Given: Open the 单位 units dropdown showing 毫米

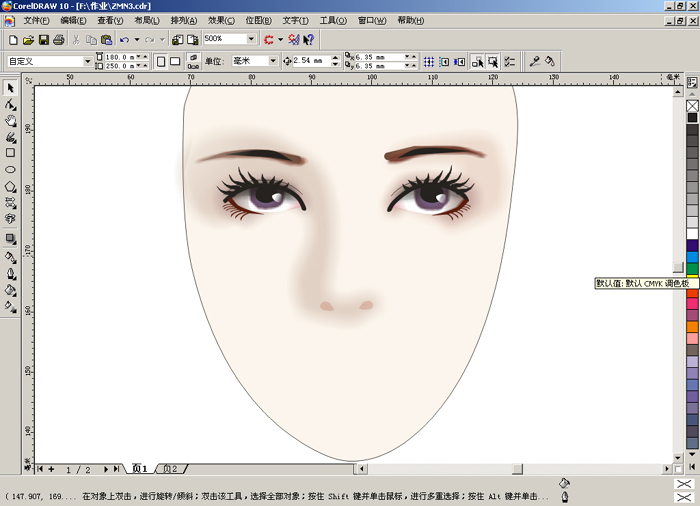Looking at the screenshot, I should coord(273,61).
